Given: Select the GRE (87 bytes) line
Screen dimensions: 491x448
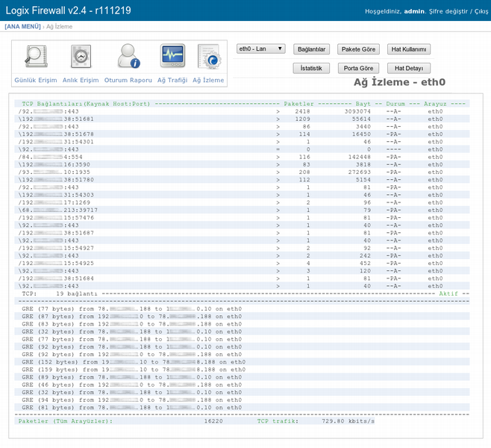Looking at the screenshot, I should tap(242, 317).
